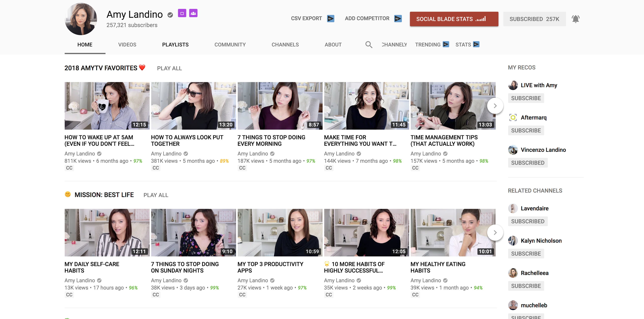Viewport: 644px width, 319px height.
Task: Click the Stats tab flag icon
Action: pos(476,44)
